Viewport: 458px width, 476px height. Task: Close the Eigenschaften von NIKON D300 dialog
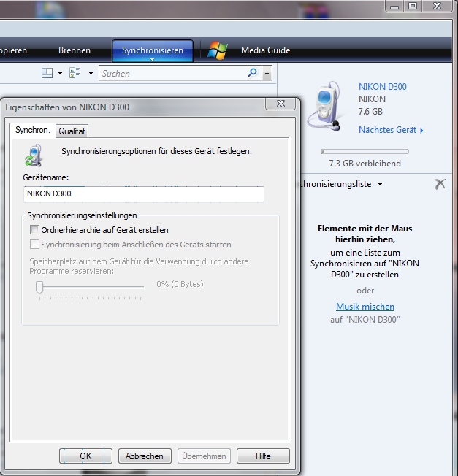[280, 104]
